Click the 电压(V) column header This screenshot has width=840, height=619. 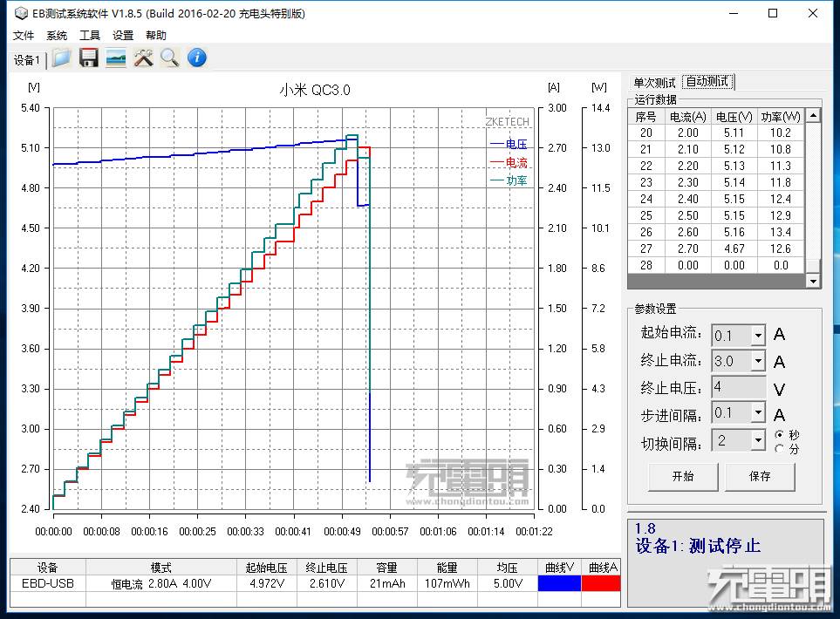734,117
